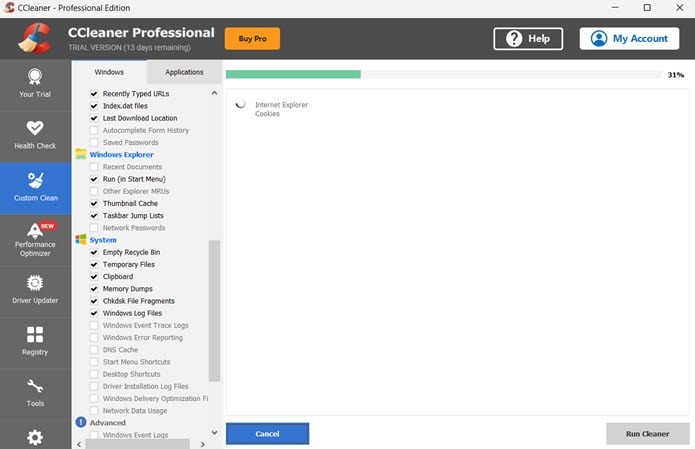This screenshot has height=449, width=695.
Task: Open the Help button
Action: [528, 39]
